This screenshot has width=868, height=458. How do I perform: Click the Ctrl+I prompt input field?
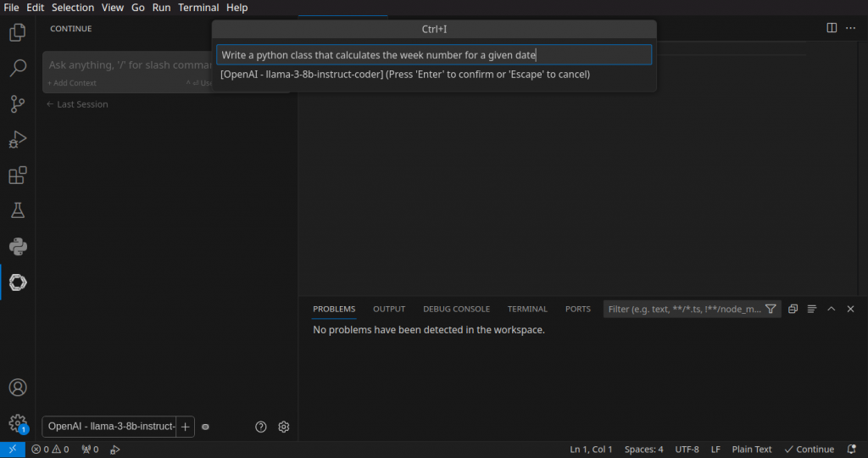click(433, 55)
